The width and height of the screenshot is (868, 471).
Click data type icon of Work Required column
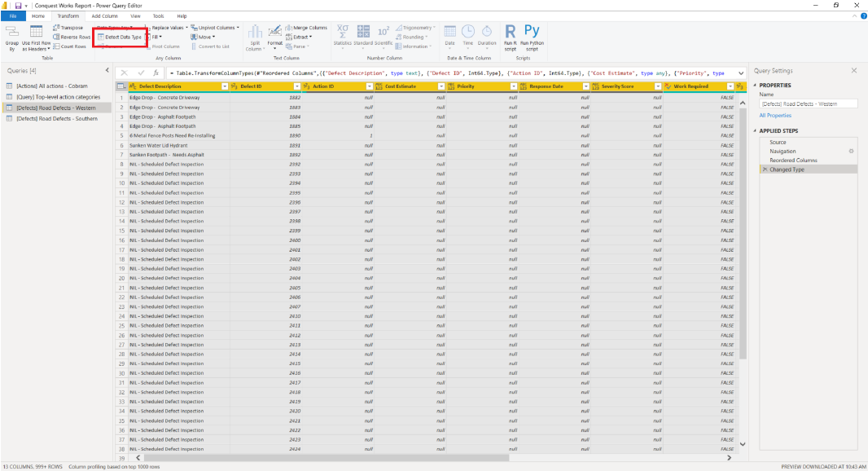pyautogui.click(x=669, y=86)
